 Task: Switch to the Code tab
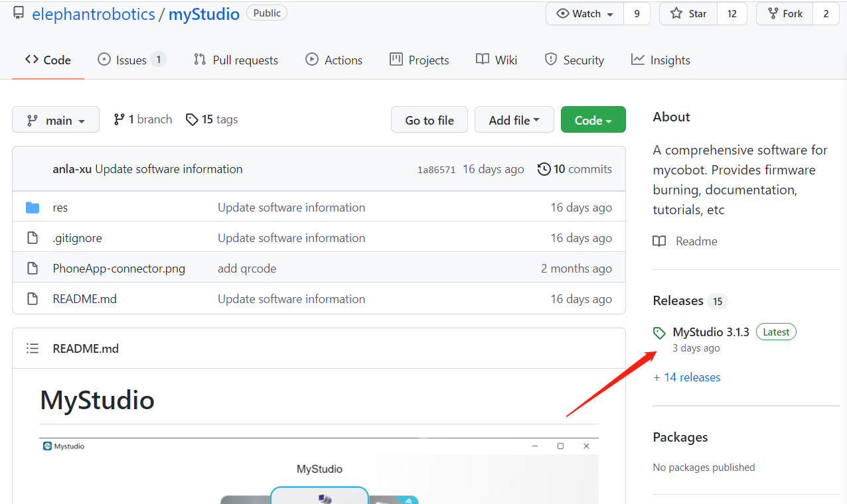click(48, 60)
